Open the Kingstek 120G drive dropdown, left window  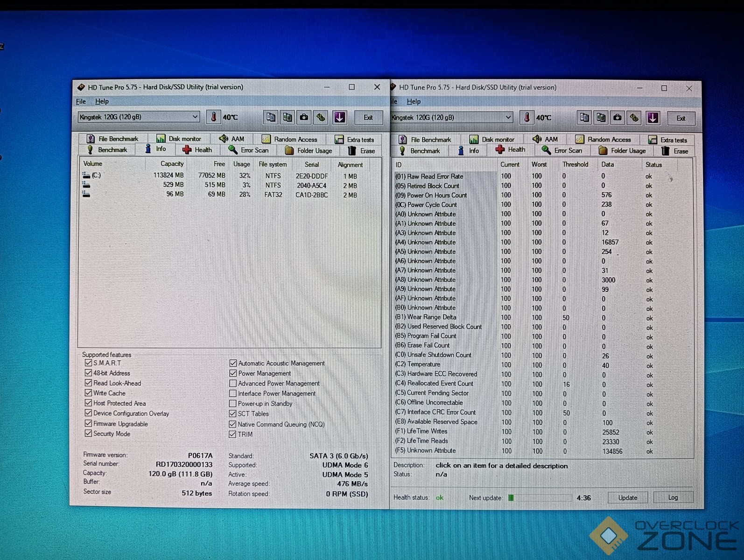(x=139, y=117)
